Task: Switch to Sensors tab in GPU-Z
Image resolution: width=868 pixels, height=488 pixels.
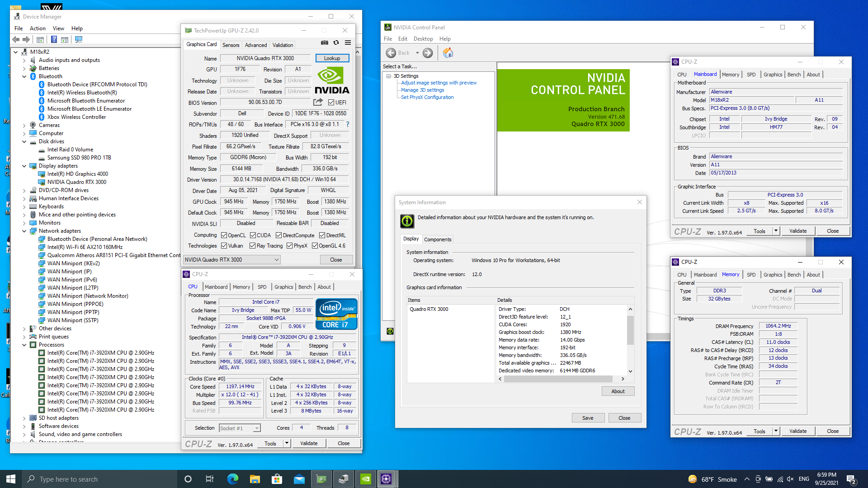Action: [x=231, y=45]
